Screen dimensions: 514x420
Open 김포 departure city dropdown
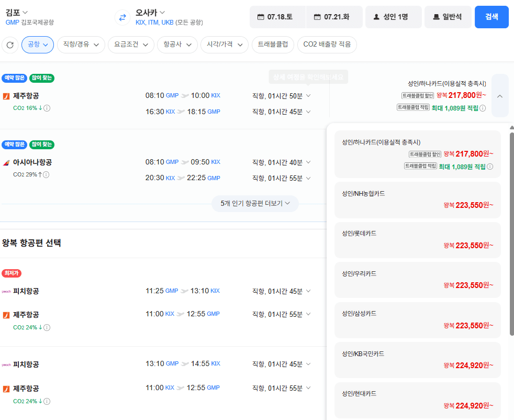[17, 13]
